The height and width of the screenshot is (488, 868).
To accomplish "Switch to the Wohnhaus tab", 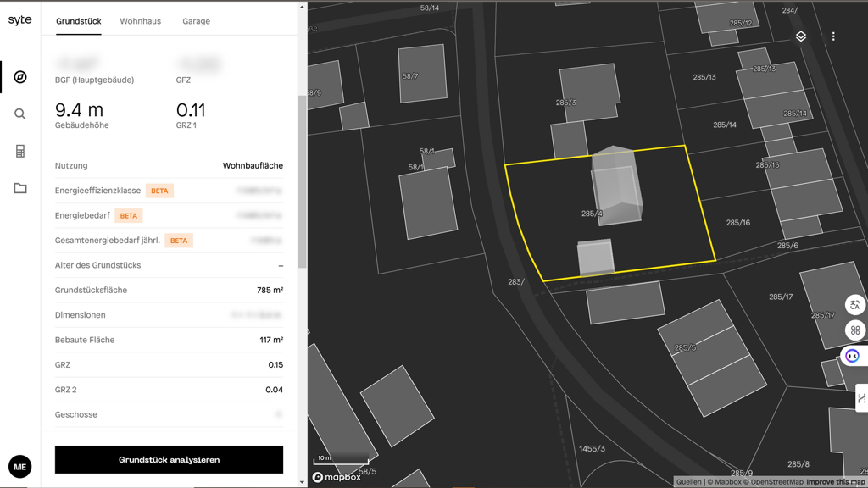I will (x=140, y=21).
